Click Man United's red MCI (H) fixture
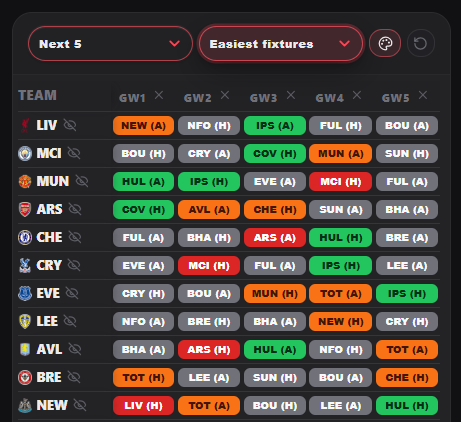This screenshot has width=461, height=422. pos(341,182)
